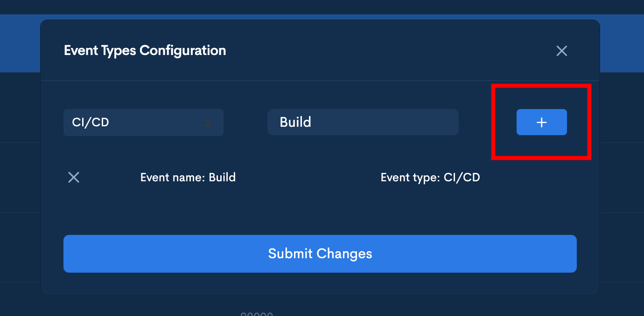Click the 'Event type: CI/CD' label
This screenshot has height=316, width=644.
(x=430, y=177)
